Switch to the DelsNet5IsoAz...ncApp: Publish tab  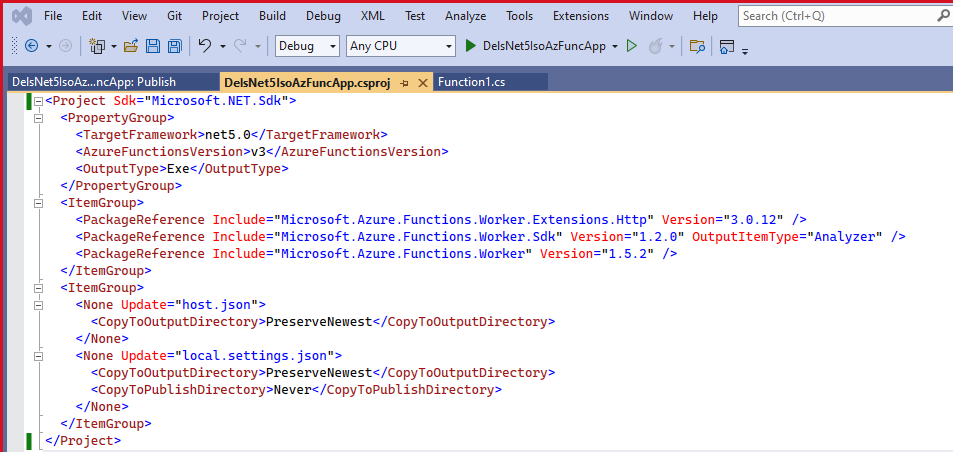[x=112, y=82]
